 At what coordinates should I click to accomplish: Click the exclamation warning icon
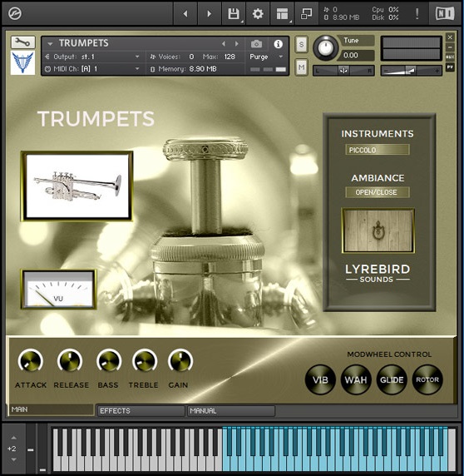[417, 13]
